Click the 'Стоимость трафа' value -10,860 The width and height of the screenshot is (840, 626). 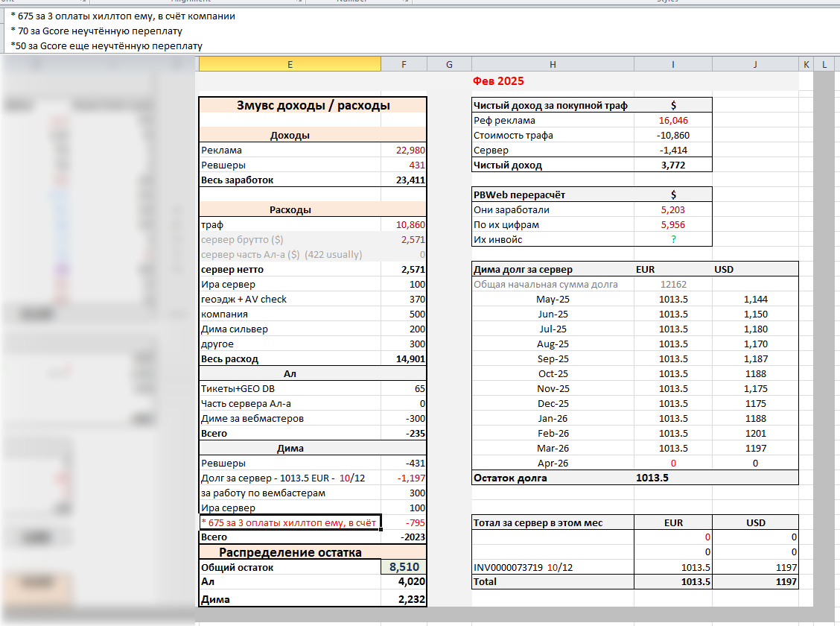tap(673, 135)
